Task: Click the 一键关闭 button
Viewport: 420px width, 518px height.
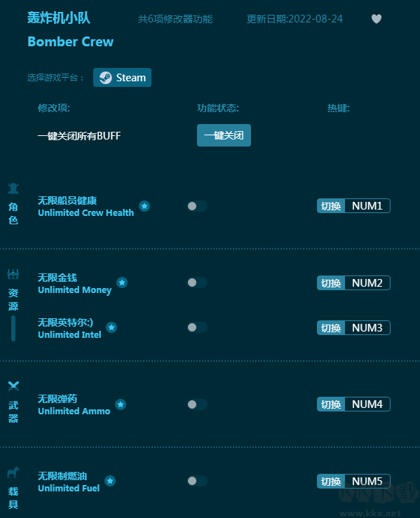Action: tap(224, 135)
